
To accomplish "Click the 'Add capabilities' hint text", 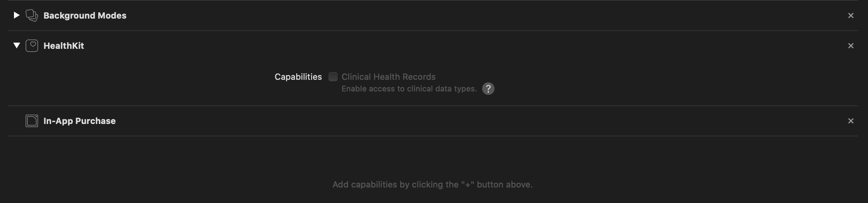I will point(432,184).
